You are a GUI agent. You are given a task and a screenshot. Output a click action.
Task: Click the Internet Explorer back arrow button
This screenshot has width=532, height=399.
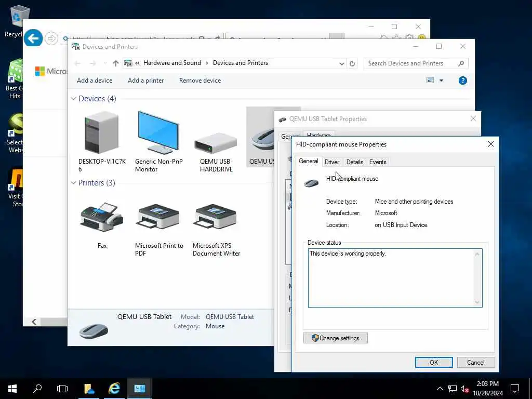pos(33,38)
